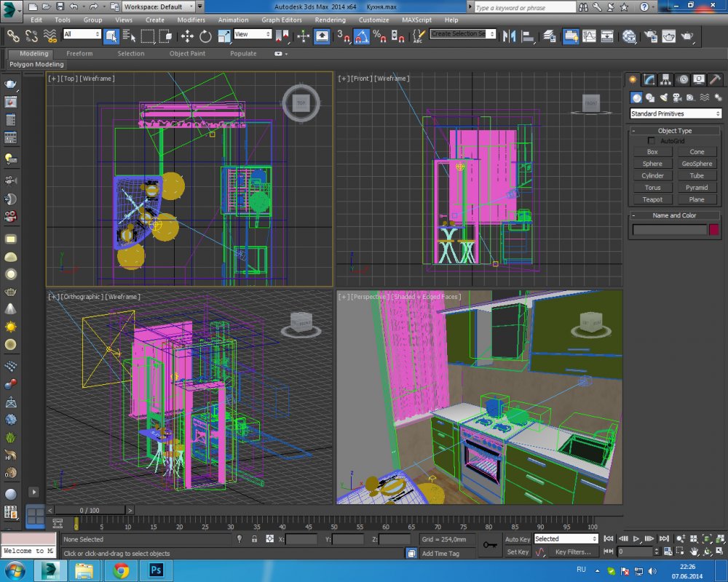Viewport: 728px width, 582px height.
Task: Open the Standard Primitives dropdown
Action: pyautogui.click(x=676, y=113)
